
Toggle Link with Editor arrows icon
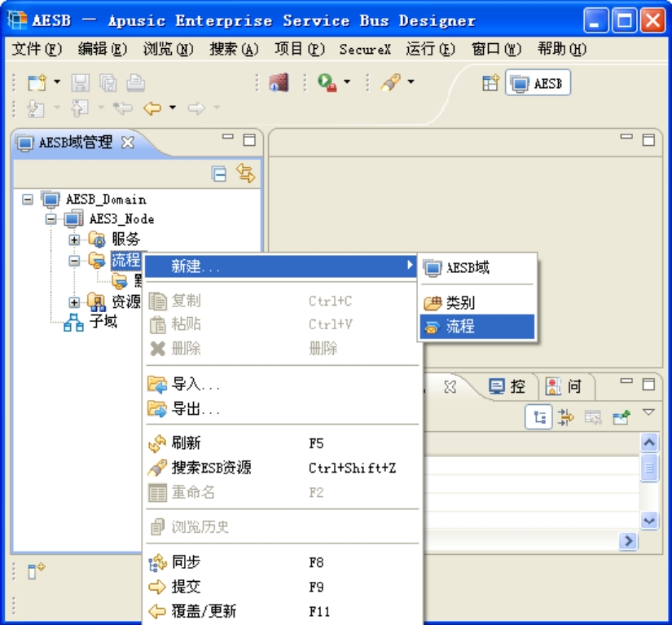245,174
